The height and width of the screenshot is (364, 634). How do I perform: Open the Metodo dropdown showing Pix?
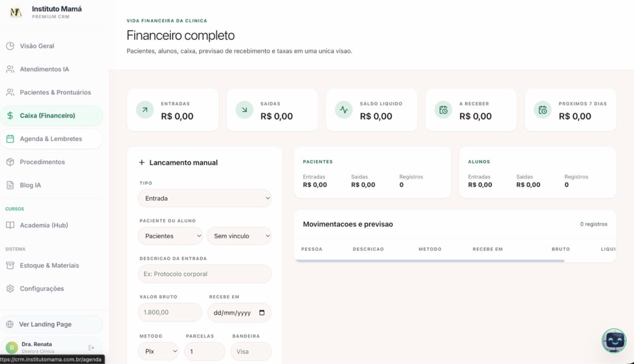(158, 351)
